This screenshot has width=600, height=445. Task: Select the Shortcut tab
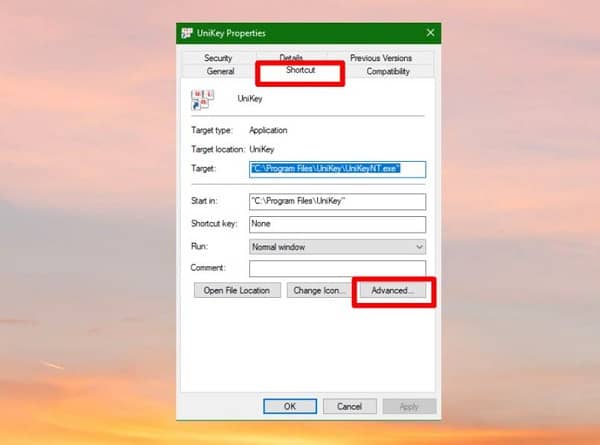coord(300,70)
